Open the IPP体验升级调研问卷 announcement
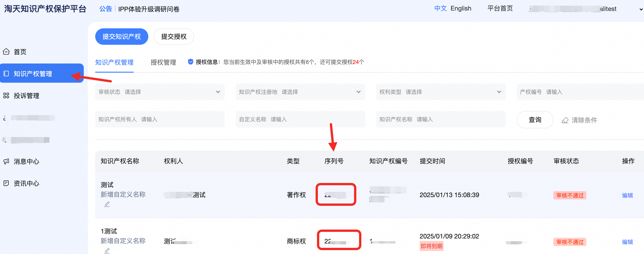The width and height of the screenshot is (644, 254). [149, 9]
